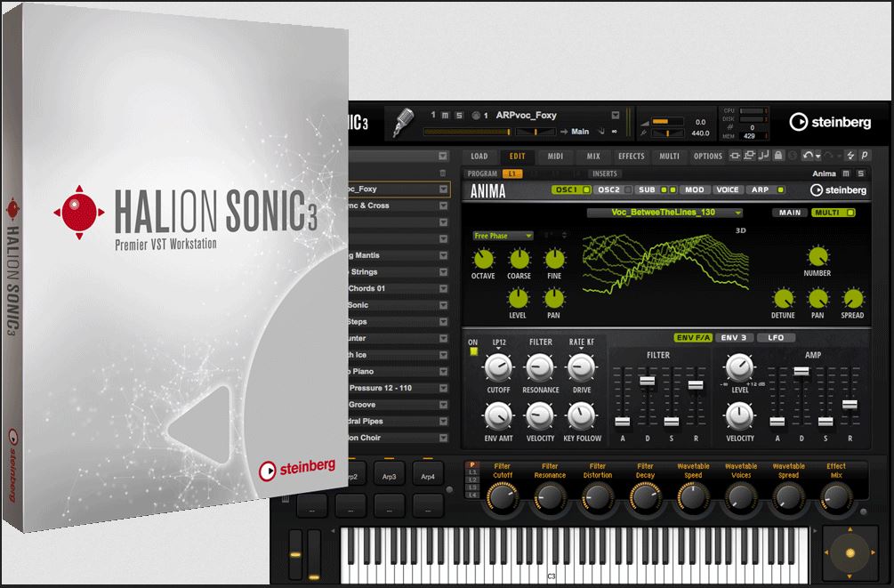The height and width of the screenshot is (588, 894).
Task: Click the COARSE knob
Action: [x=519, y=260]
